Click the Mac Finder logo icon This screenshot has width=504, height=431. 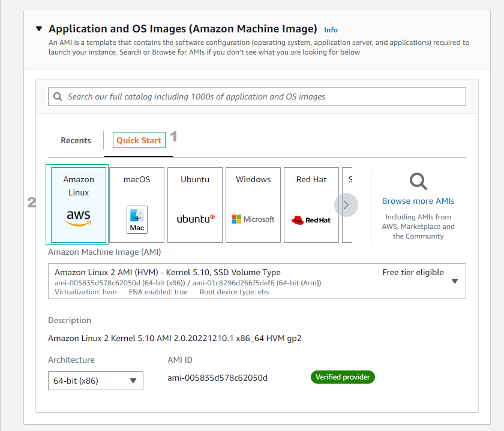137,219
